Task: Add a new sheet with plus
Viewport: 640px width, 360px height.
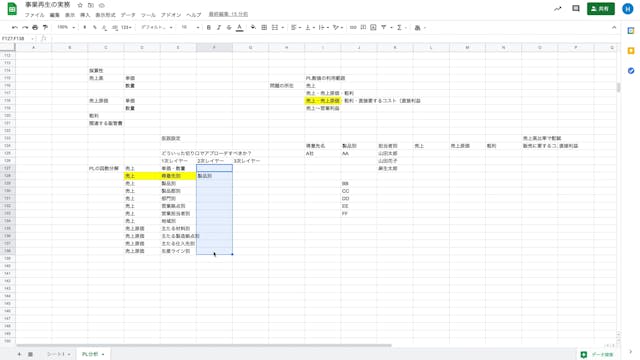Action: pos(19,354)
